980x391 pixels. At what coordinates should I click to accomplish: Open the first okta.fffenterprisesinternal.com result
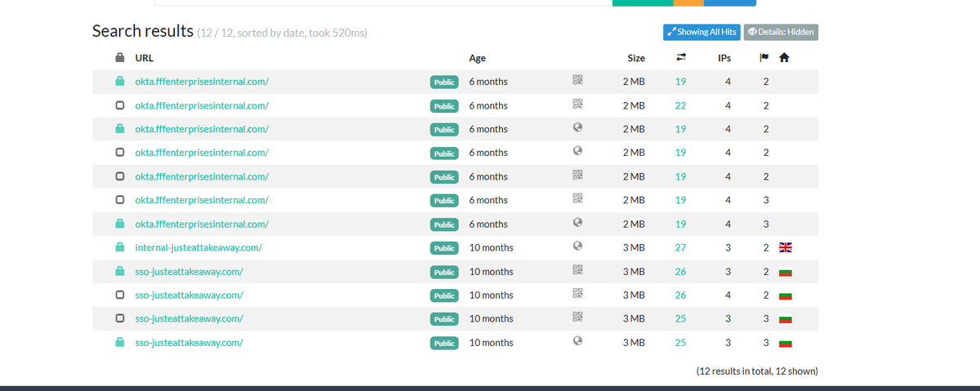pyautogui.click(x=202, y=82)
